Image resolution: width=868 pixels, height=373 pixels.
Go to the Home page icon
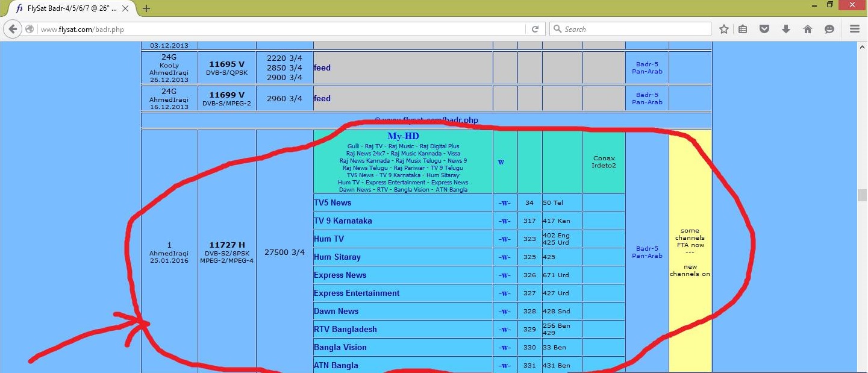coord(808,29)
